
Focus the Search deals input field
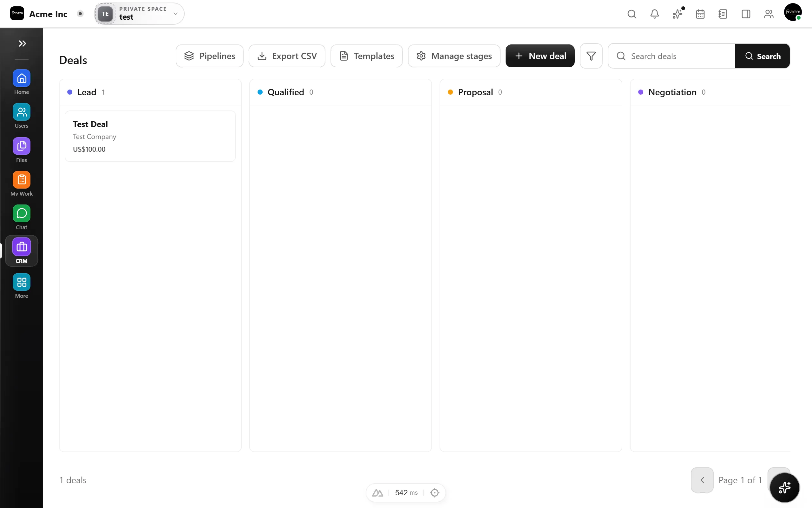[x=671, y=56]
